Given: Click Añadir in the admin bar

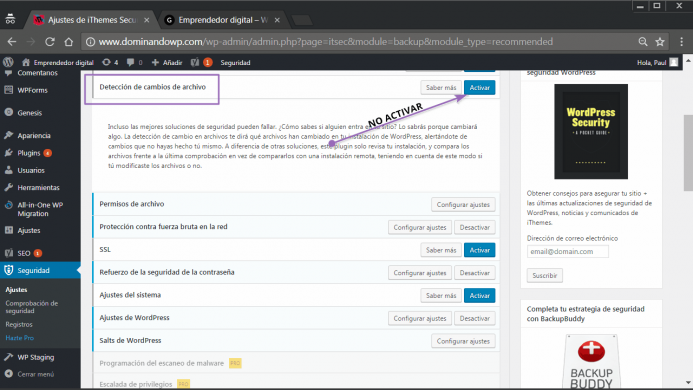Looking at the screenshot, I should (167, 62).
